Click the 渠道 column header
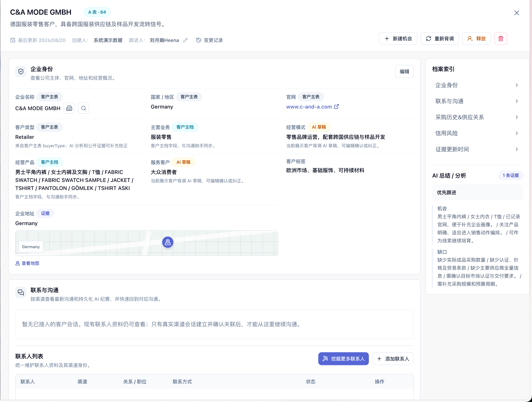The width and height of the screenshot is (532, 402). point(82,382)
